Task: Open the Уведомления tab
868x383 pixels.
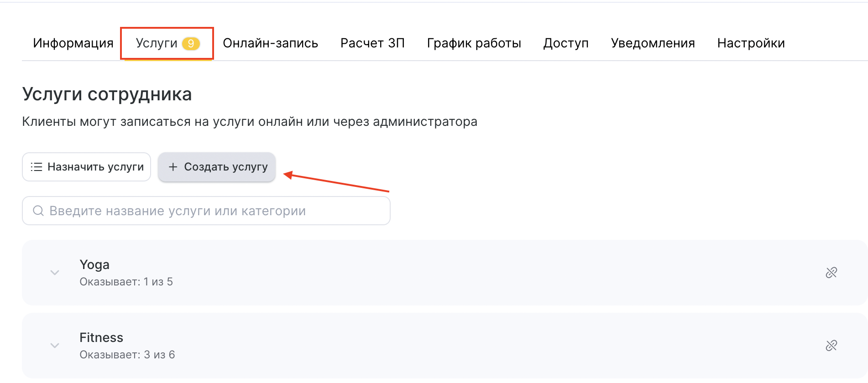Action: 653,43
